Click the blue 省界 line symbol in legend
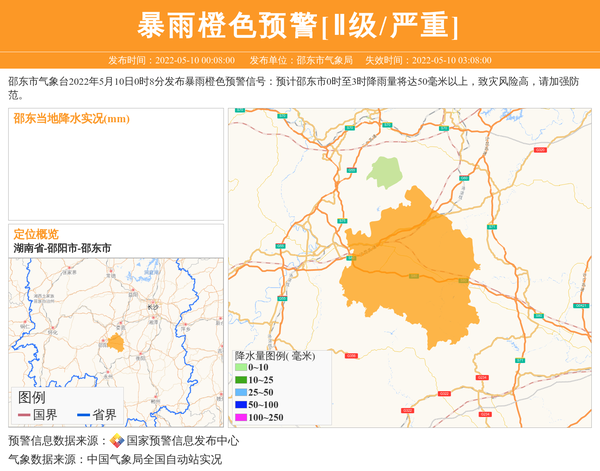Image resolution: width=600 pixels, height=471 pixels. (x=83, y=415)
